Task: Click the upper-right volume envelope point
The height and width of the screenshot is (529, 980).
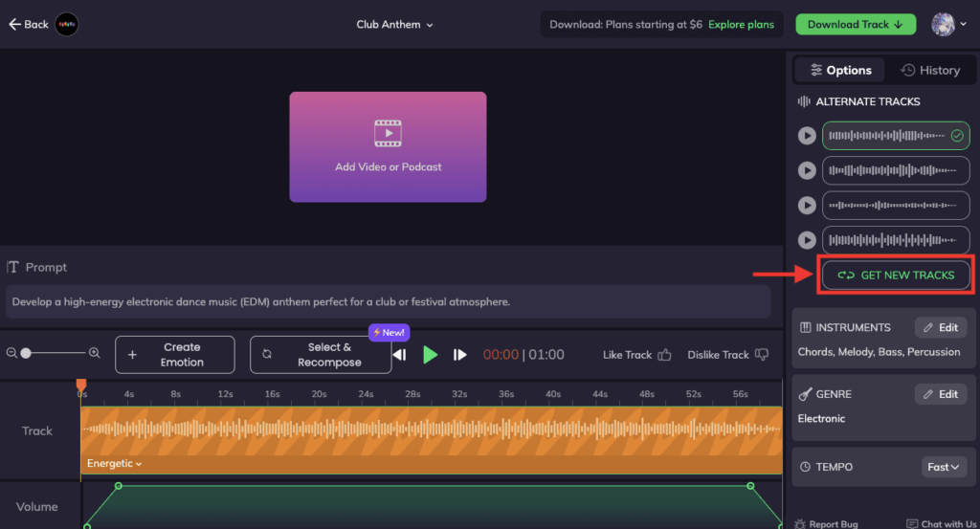Action: [750, 485]
